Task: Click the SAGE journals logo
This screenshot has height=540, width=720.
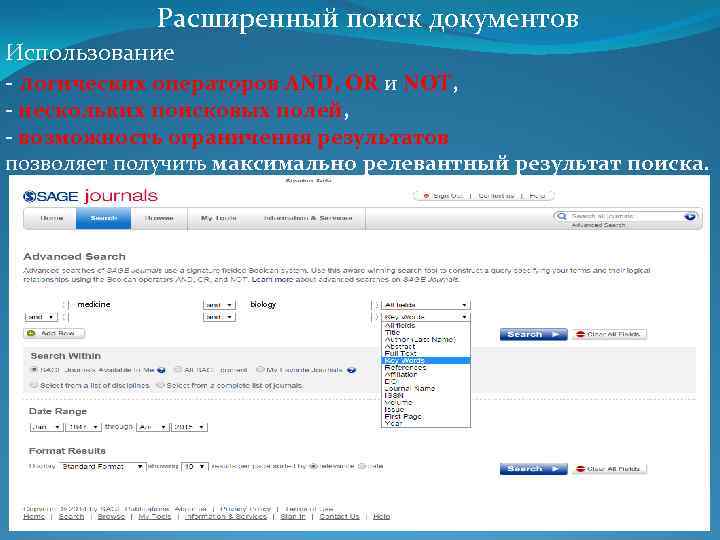Action: [x=90, y=197]
